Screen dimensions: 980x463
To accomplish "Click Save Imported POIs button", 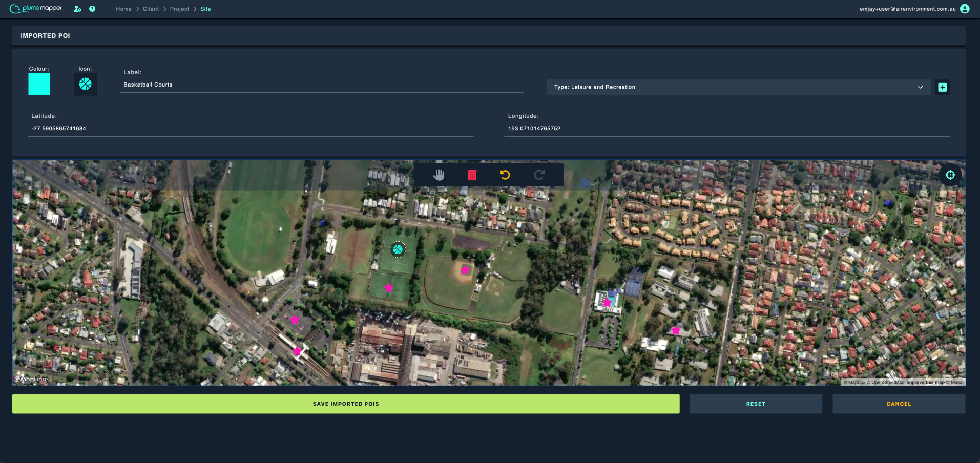I will pos(346,404).
